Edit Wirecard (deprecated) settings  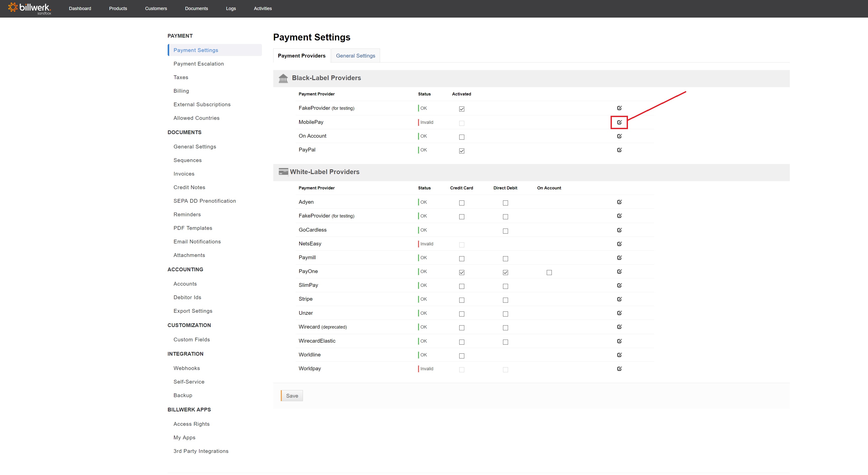pos(619,327)
